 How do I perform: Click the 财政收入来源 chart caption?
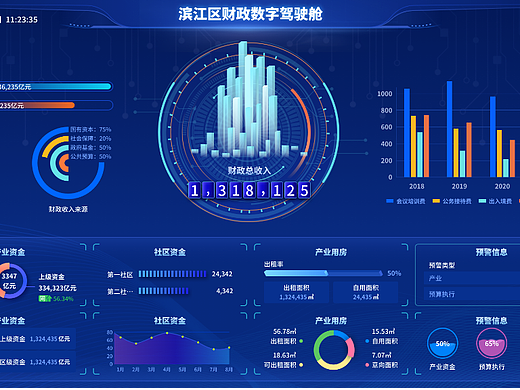coord(68,209)
